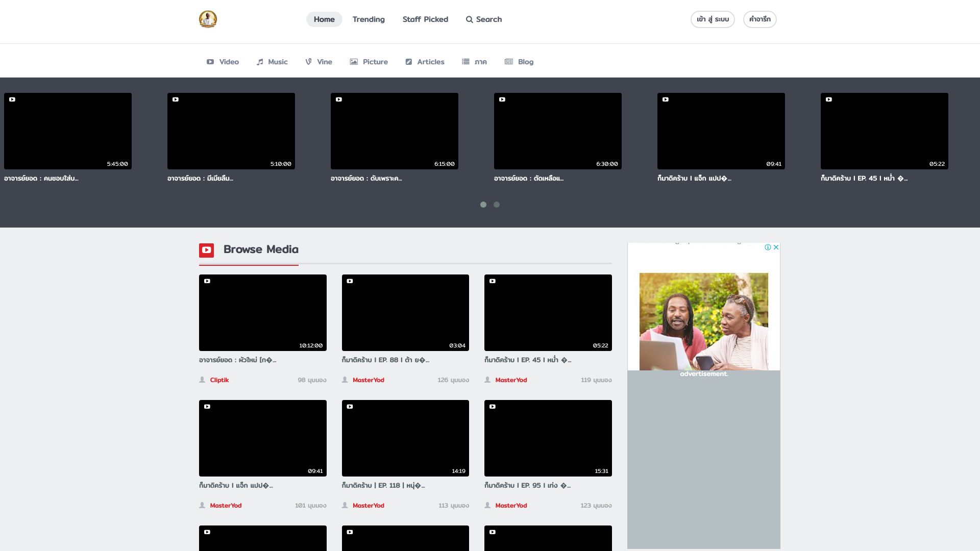
Task: Click user icon beside MasterYod, 126 views
Action: 345,380
